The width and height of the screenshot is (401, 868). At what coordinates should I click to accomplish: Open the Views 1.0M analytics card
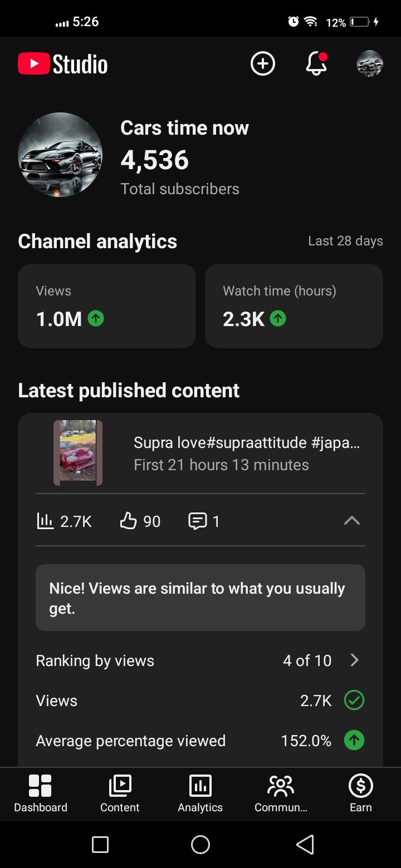107,306
